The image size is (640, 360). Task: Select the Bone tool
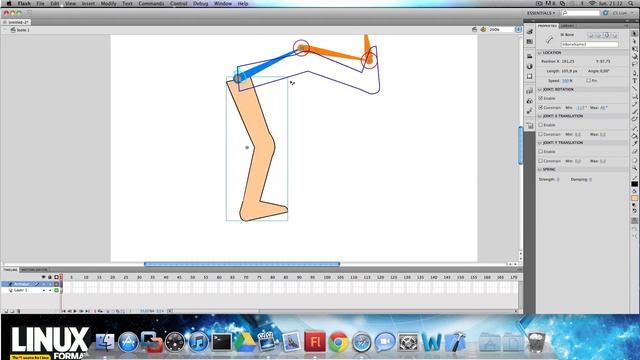point(634,128)
